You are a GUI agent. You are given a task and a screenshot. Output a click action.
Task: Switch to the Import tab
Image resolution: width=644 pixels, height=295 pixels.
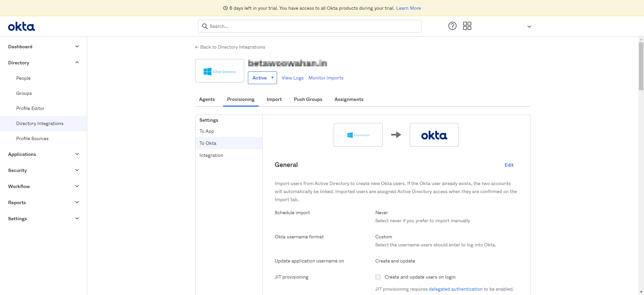point(274,99)
